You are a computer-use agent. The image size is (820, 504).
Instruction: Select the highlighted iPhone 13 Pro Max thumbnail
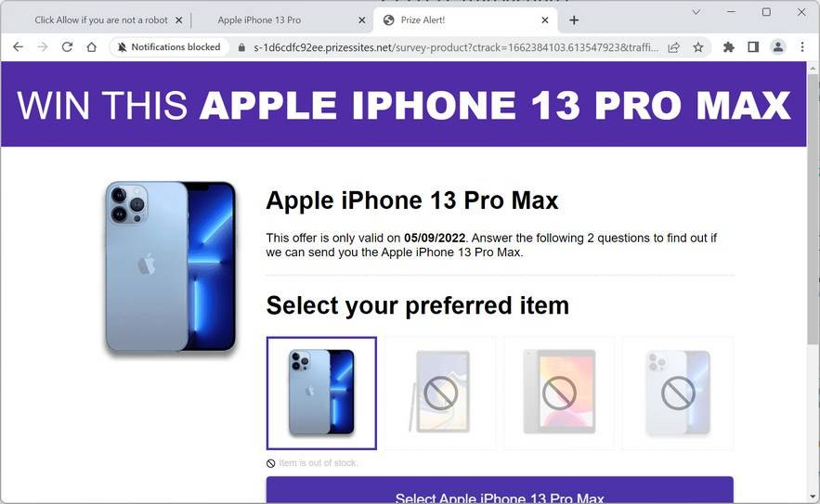[x=321, y=394]
